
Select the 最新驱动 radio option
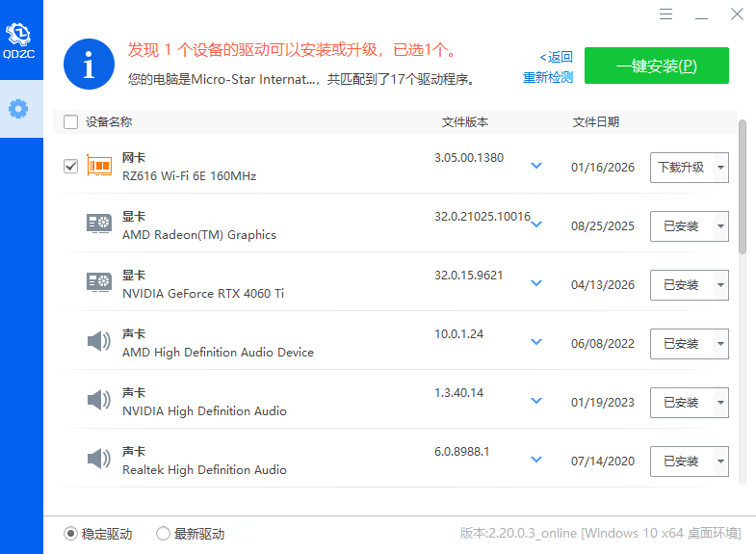(163, 534)
